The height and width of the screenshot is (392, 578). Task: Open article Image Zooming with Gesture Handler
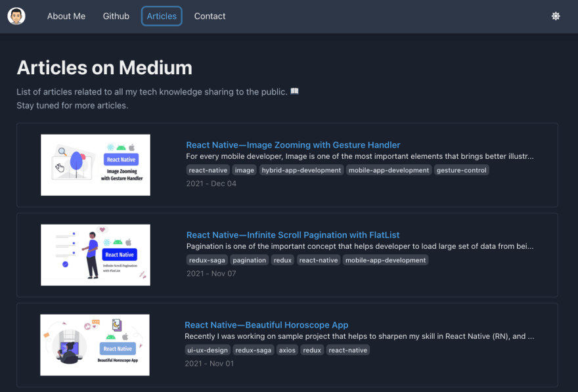[x=293, y=145]
